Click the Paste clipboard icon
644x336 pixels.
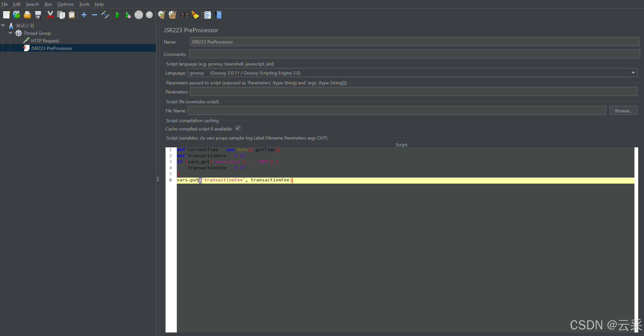[72, 15]
